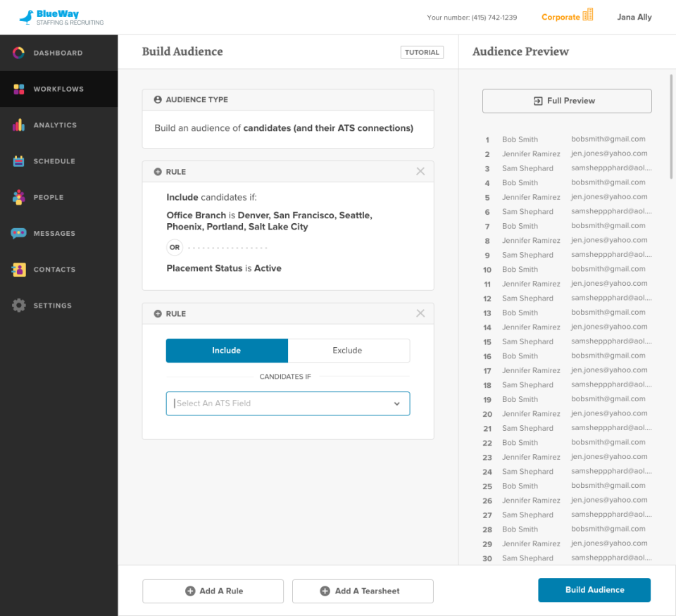Image resolution: width=676 pixels, height=616 pixels.
Task: Open Workflows via its colored squares icon
Action: pyautogui.click(x=19, y=89)
